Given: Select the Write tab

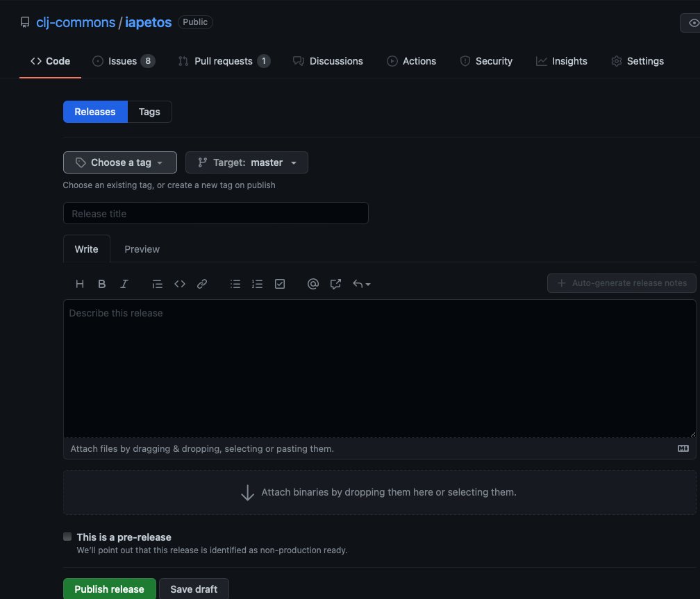Looking at the screenshot, I should pyautogui.click(x=87, y=249).
